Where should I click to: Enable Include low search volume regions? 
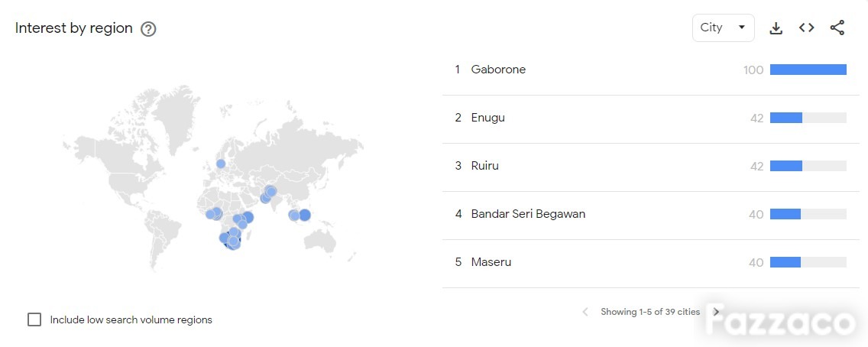coord(34,319)
